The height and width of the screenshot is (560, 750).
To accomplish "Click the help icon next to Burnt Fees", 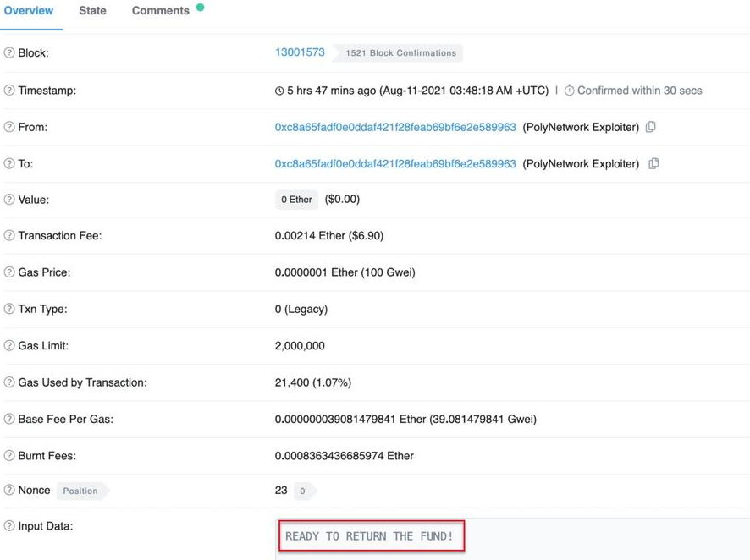I will coord(9,456).
